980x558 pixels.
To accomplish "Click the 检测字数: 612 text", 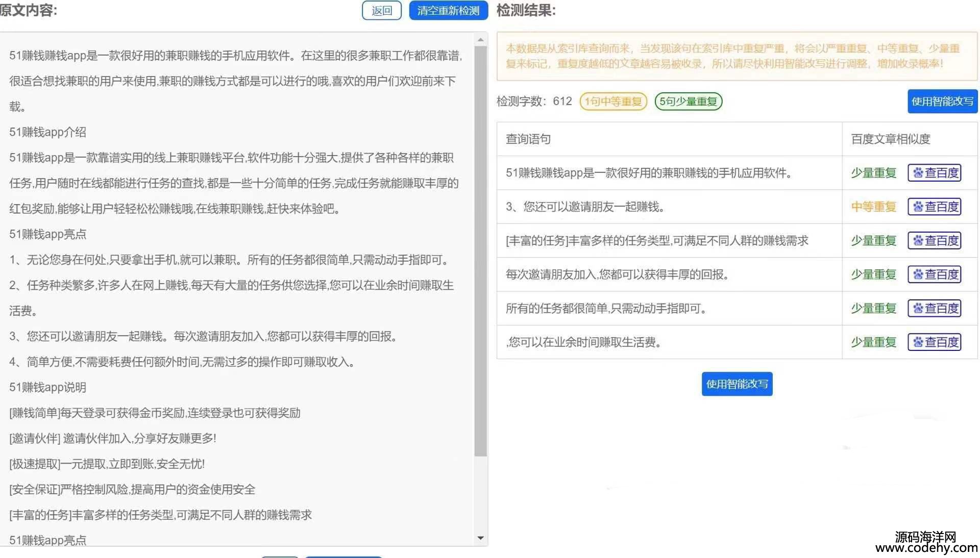I will pyautogui.click(x=534, y=101).
